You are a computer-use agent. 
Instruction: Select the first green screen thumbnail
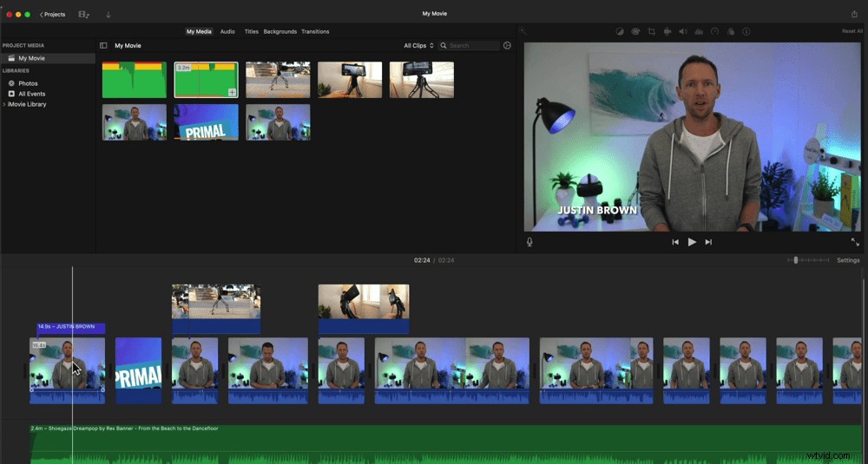(x=134, y=80)
